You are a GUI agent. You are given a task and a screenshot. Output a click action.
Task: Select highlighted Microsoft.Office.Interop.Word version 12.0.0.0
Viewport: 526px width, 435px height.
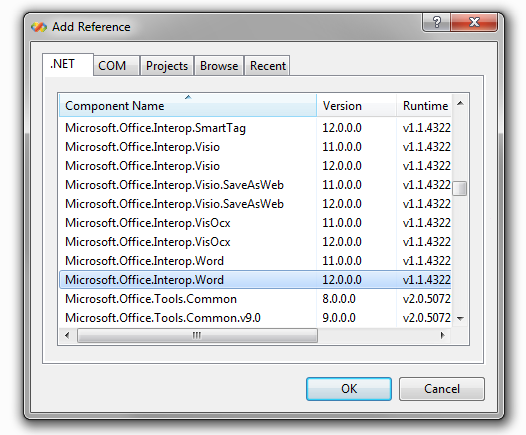255,280
